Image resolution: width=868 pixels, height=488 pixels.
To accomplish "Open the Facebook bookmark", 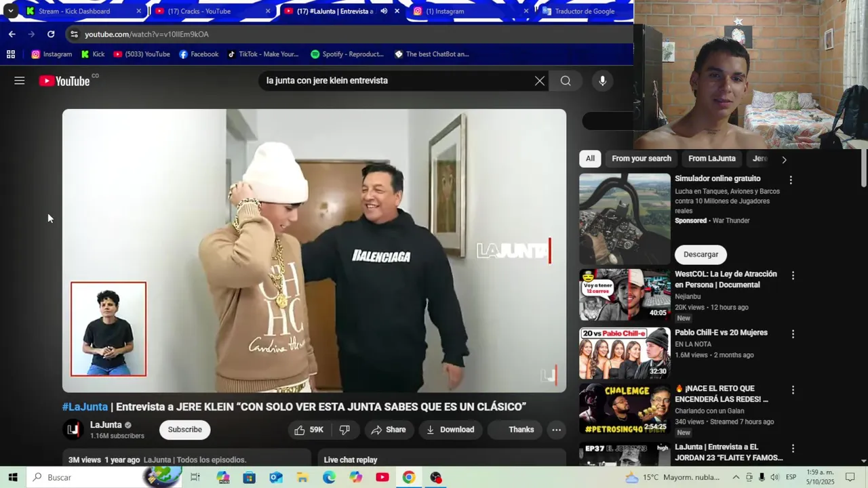I will 199,54.
